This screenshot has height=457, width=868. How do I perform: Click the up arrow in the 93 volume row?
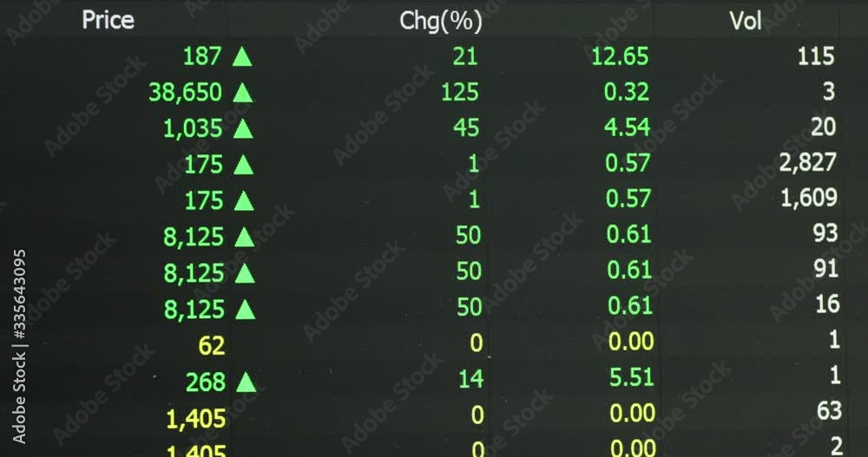coord(244,238)
